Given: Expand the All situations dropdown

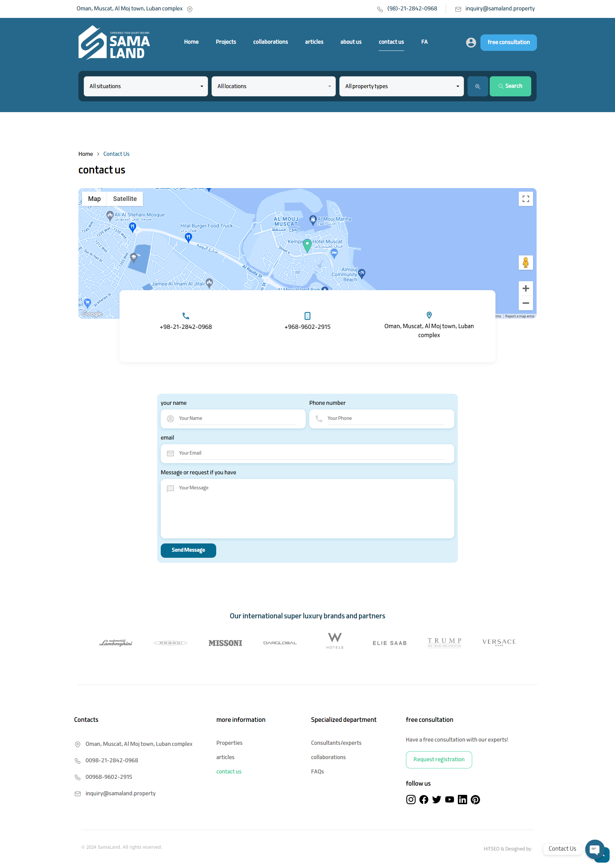Looking at the screenshot, I should click(x=145, y=86).
